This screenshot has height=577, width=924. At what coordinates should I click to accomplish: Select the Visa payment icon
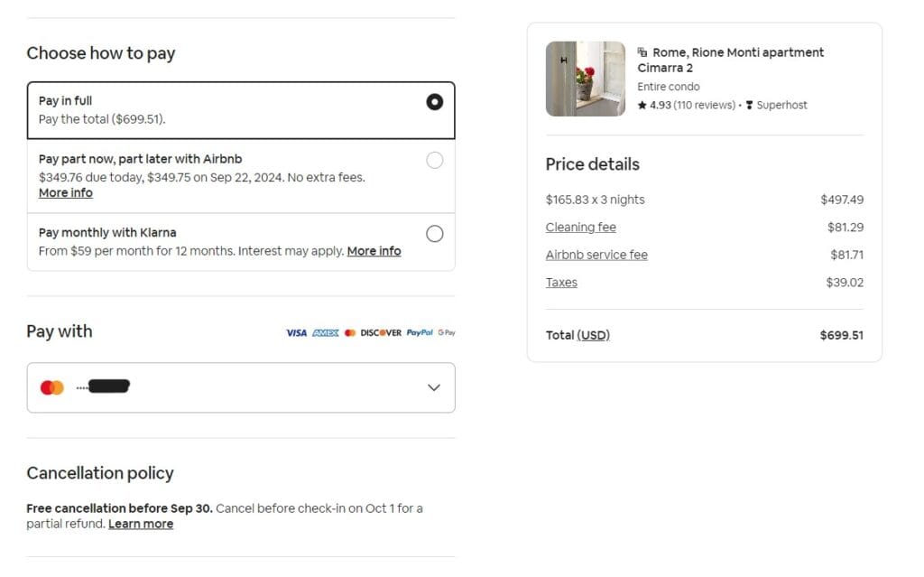297,332
